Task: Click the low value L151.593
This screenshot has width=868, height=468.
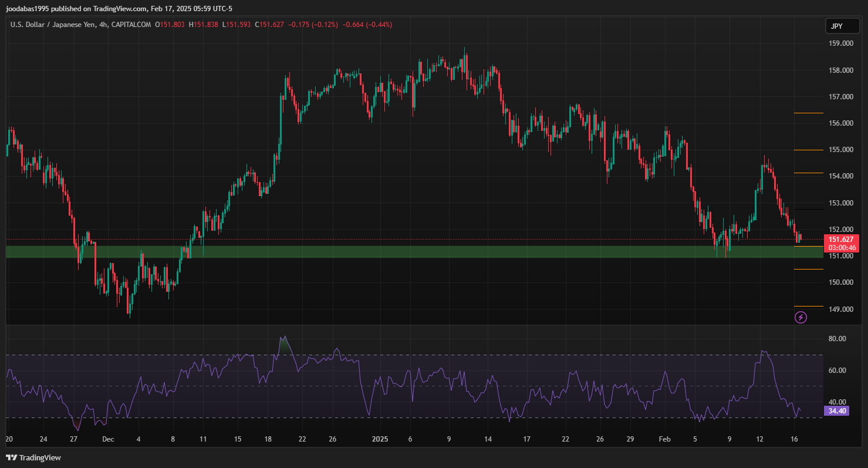Action: coord(236,25)
